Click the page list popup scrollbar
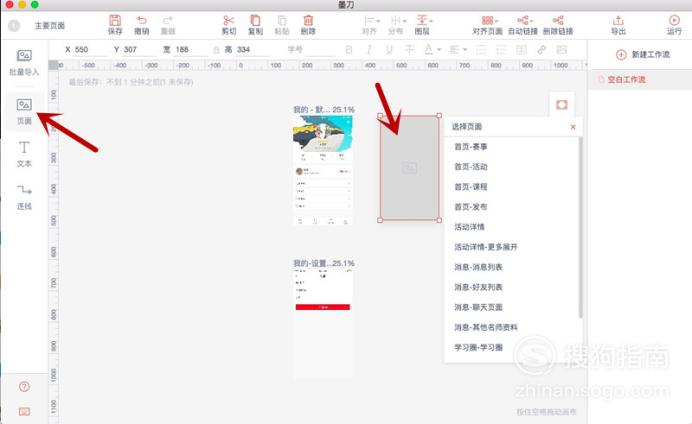The image size is (692, 424). [x=580, y=227]
